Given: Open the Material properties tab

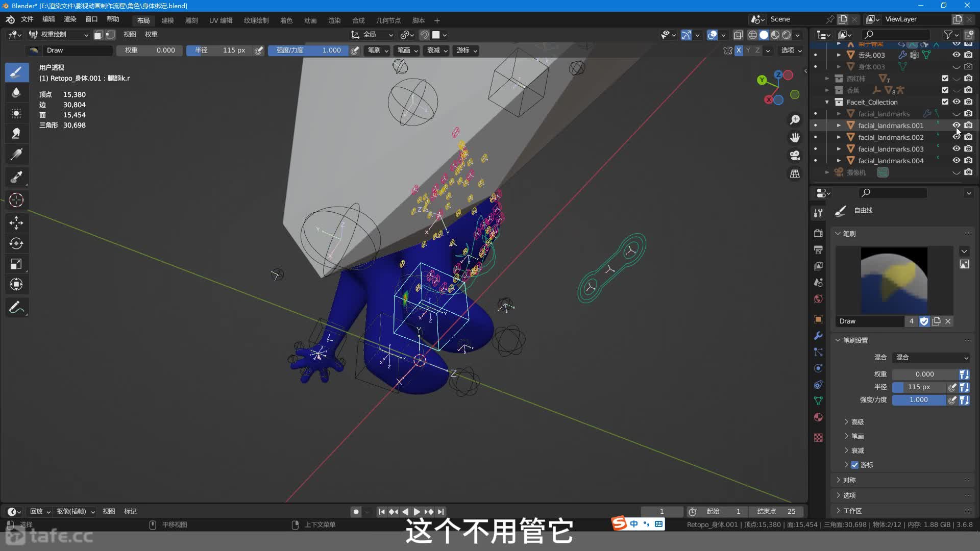Looking at the screenshot, I should point(818,417).
